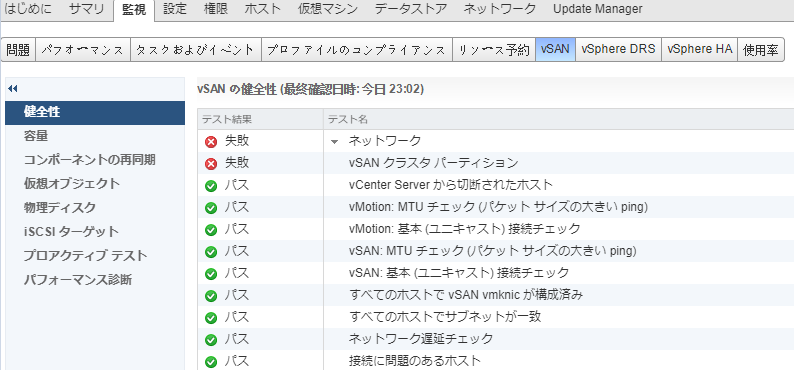The image size is (794, 370).
Task: Open プロファイルのコンプライアンス sub-tab
Action: [356, 50]
